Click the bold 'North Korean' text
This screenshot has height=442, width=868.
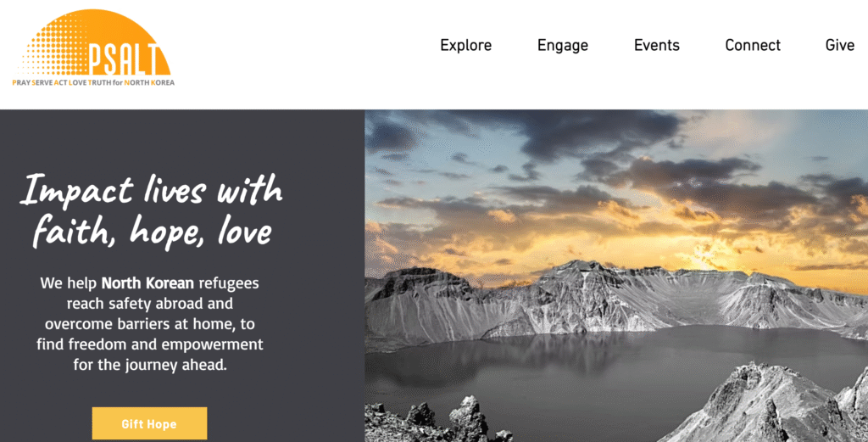(147, 283)
